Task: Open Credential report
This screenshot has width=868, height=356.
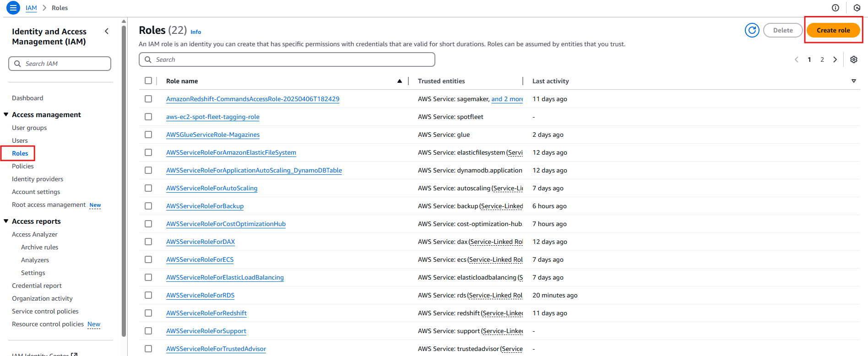Action: (x=37, y=286)
